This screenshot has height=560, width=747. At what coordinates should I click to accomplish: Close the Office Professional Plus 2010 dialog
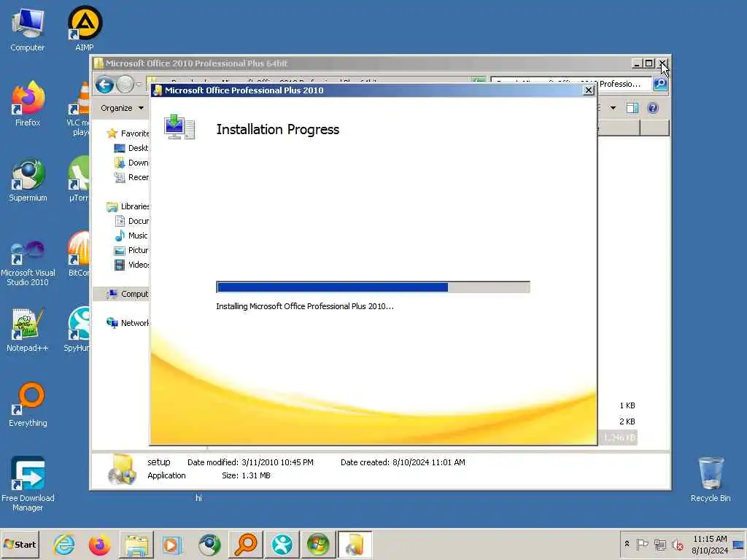[589, 90]
